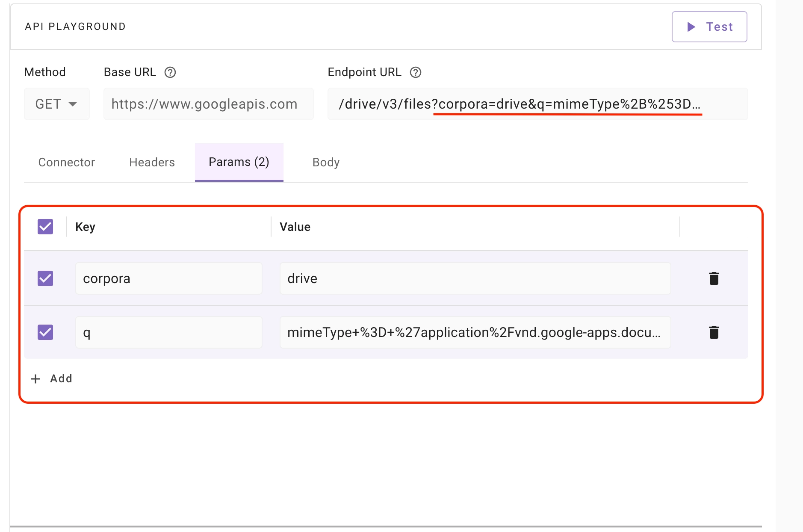Open the Headers tab
The width and height of the screenshot is (803, 532).
(152, 163)
